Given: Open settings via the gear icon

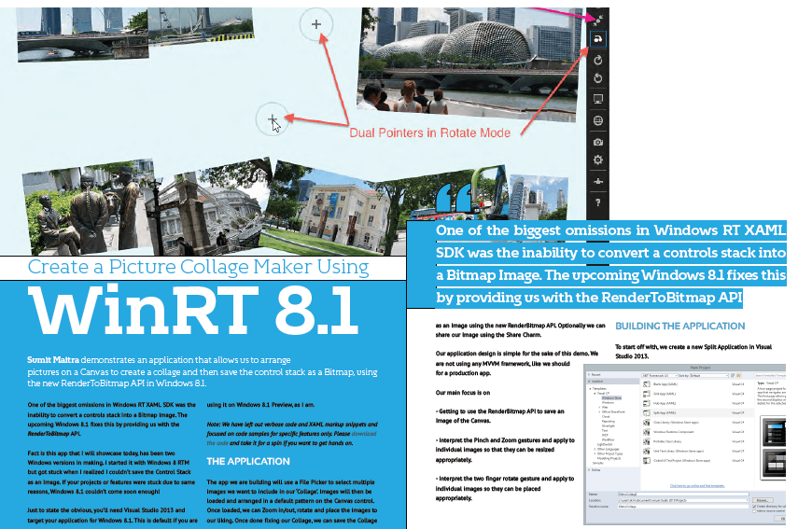Looking at the screenshot, I should click(598, 160).
